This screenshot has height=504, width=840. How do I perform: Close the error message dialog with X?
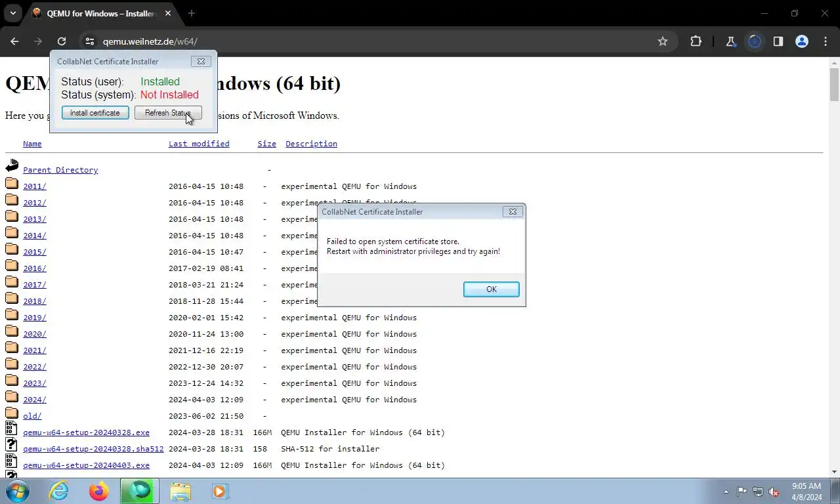513,211
